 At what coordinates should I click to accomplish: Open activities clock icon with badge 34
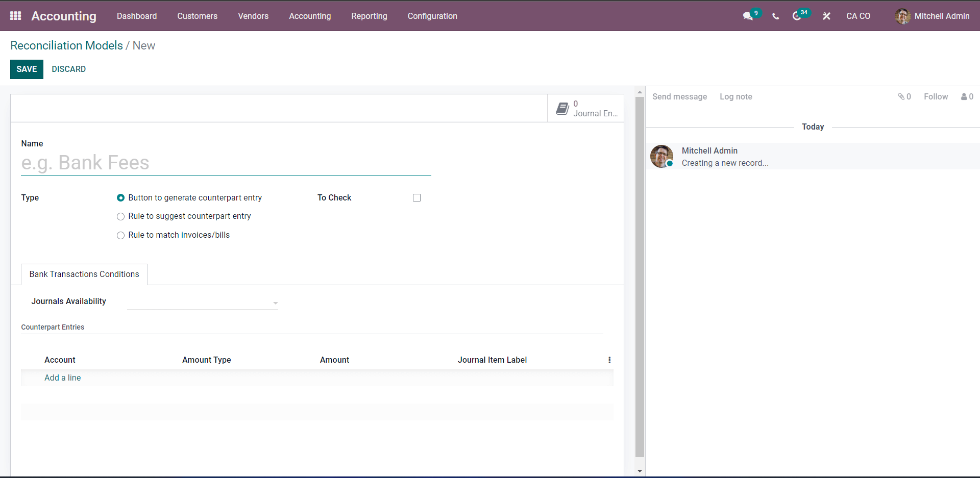pyautogui.click(x=796, y=16)
